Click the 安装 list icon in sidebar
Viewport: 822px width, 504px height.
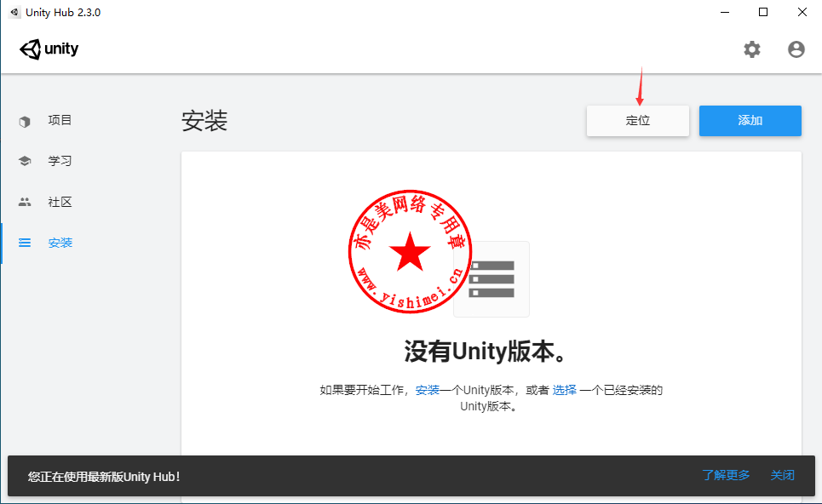(x=25, y=243)
